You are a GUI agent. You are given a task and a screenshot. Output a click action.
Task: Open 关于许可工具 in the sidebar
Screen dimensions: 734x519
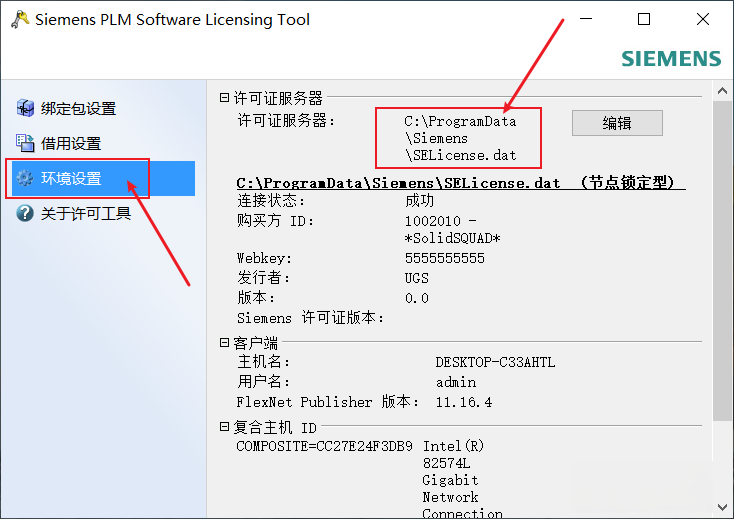pos(86,213)
